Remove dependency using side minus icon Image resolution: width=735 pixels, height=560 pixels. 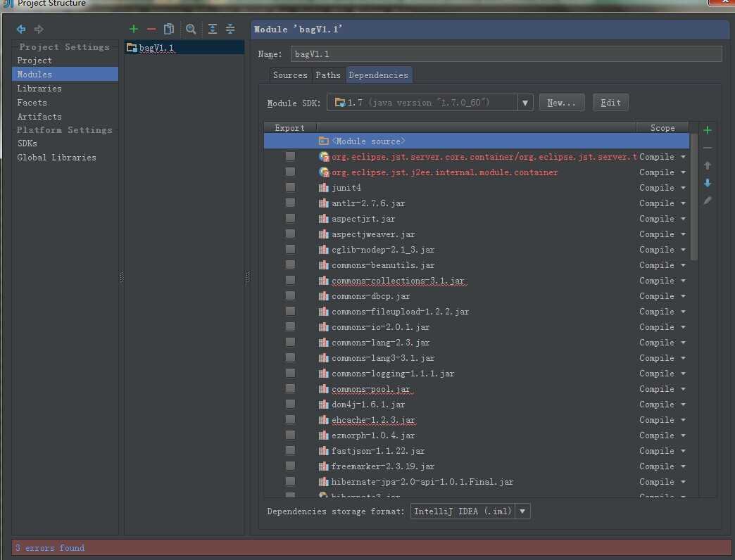coord(708,148)
